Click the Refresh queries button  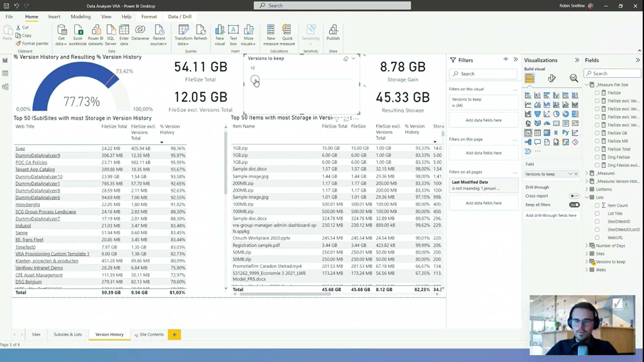pyautogui.click(x=201, y=33)
